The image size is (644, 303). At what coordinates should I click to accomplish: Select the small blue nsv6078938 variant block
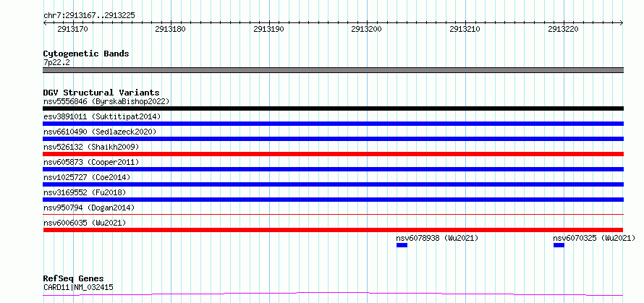click(x=402, y=245)
